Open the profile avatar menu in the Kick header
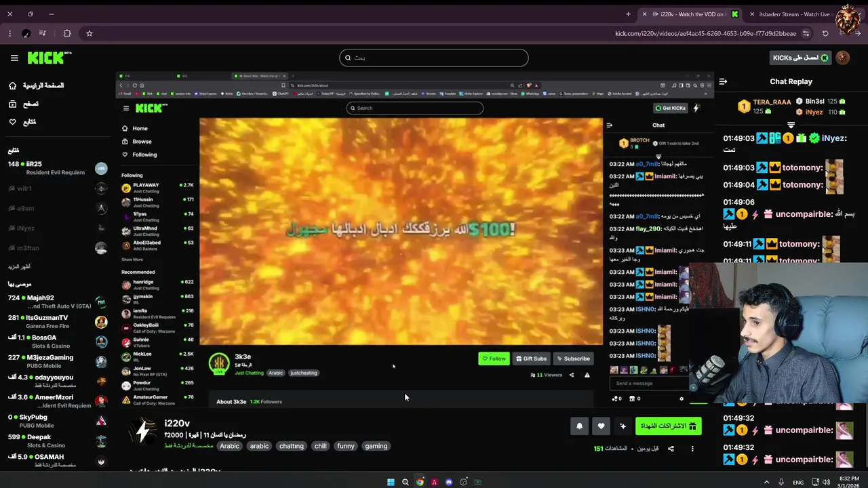 pos(843,58)
